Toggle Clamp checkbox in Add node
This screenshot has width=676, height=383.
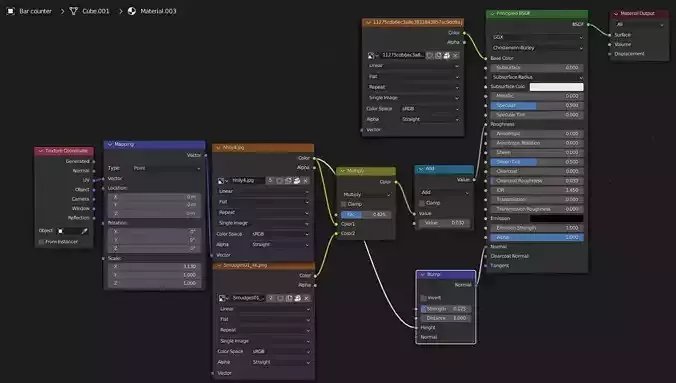[422, 203]
